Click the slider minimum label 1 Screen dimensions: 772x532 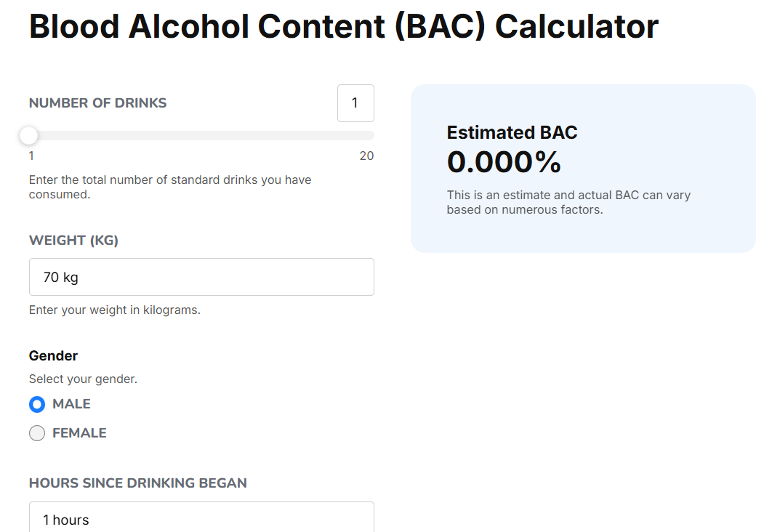pyautogui.click(x=31, y=156)
